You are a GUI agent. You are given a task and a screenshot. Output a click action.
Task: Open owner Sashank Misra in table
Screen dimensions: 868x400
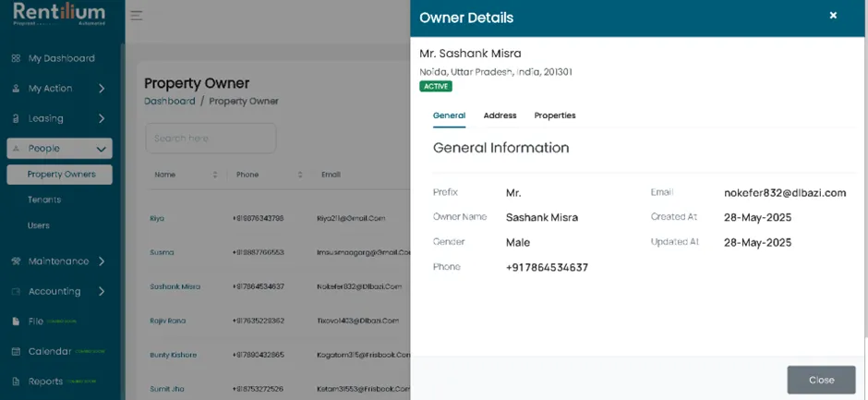[175, 287]
